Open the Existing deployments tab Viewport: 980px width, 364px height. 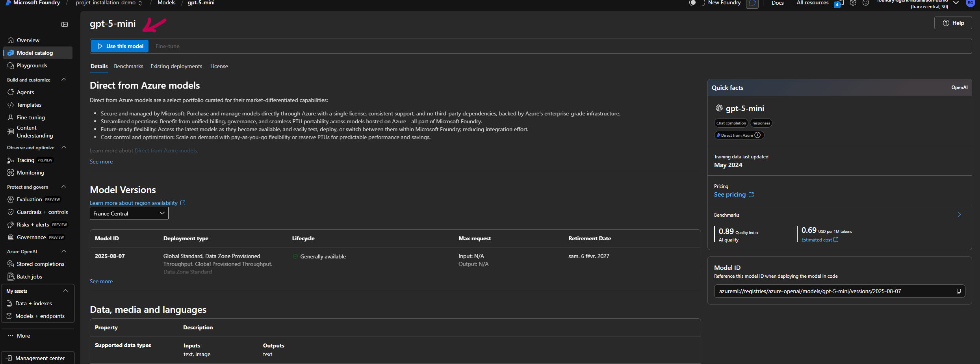point(176,66)
